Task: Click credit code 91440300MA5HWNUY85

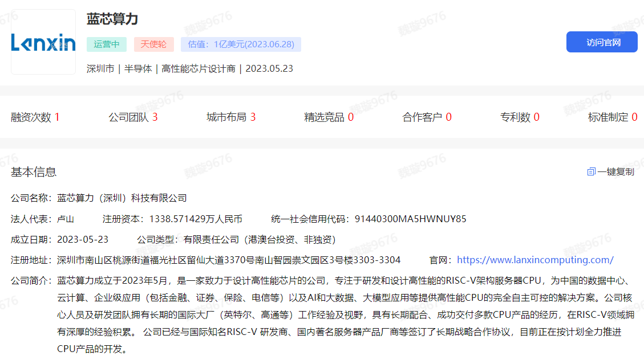Action: click(411, 219)
